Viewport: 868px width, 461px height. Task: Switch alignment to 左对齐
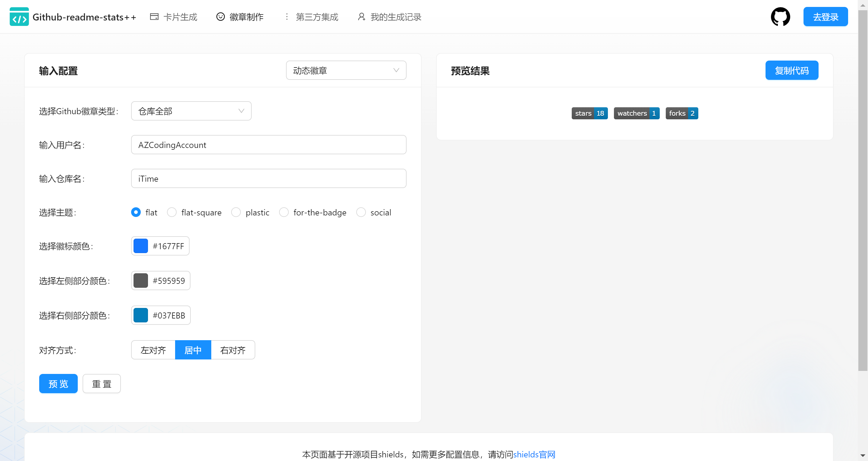pos(153,350)
